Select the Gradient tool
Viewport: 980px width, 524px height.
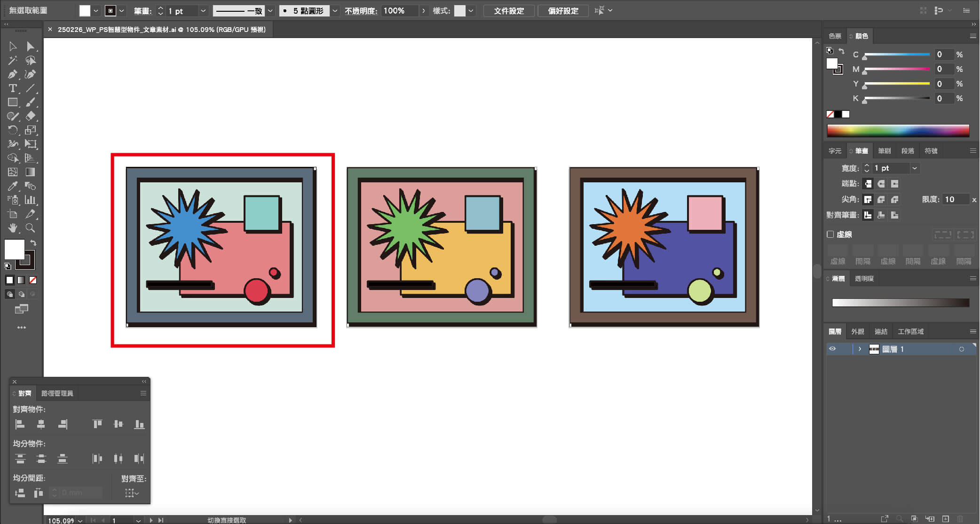tap(31, 172)
